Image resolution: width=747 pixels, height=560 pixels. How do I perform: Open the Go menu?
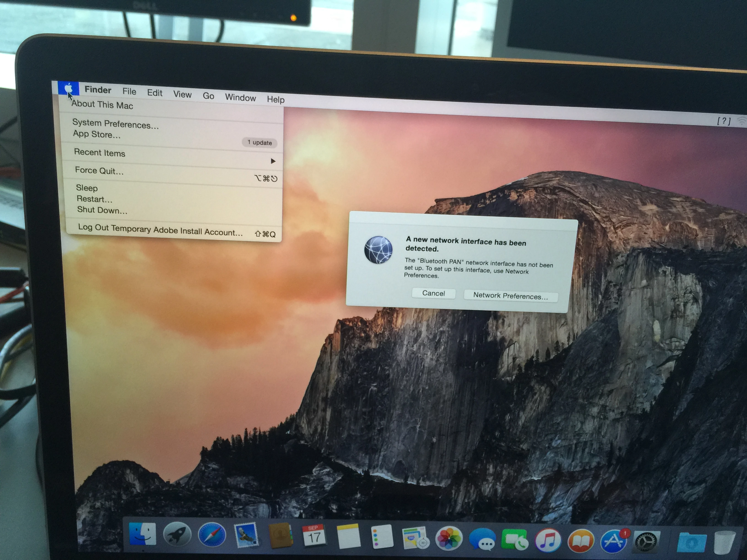click(208, 96)
